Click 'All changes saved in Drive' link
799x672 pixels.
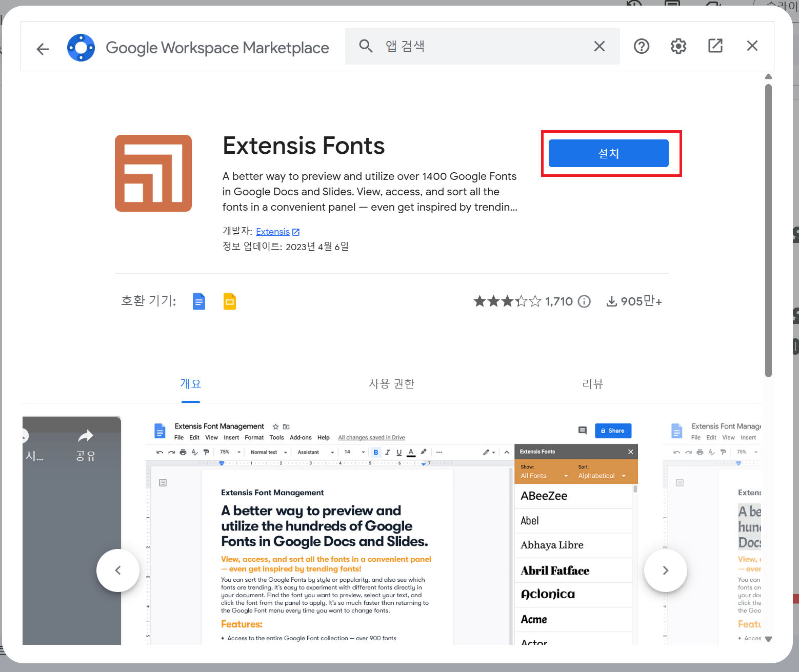pos(371,438)
